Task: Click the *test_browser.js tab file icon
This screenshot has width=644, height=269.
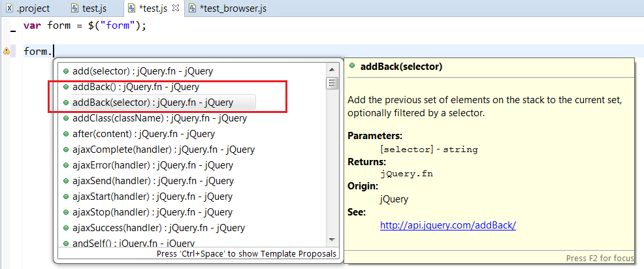Action: [x=192, y=9]
